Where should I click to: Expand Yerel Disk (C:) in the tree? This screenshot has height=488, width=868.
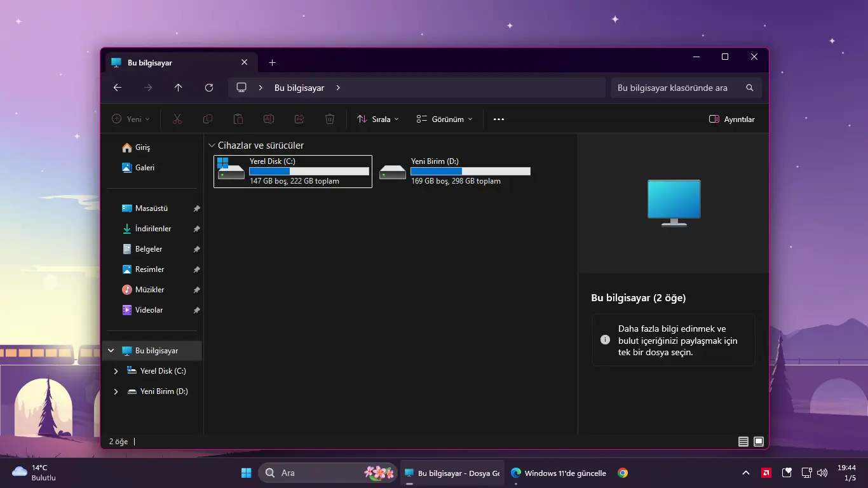116,371
